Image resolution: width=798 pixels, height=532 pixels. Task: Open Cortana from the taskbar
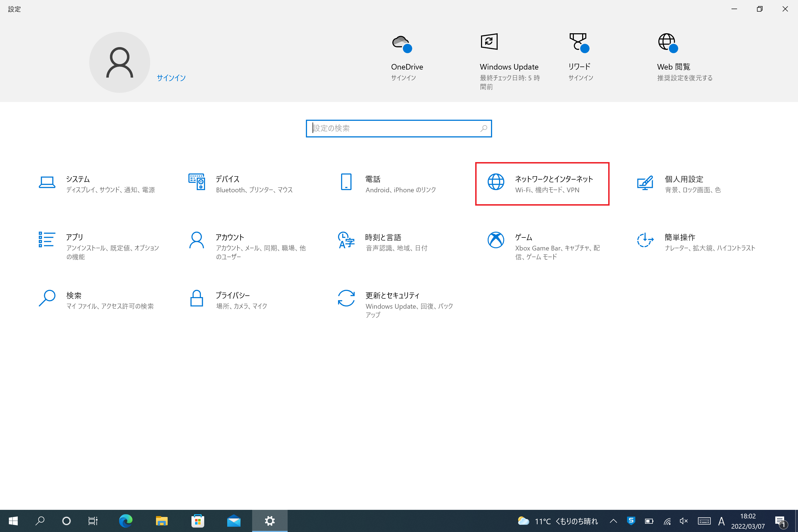coord(66,521)
